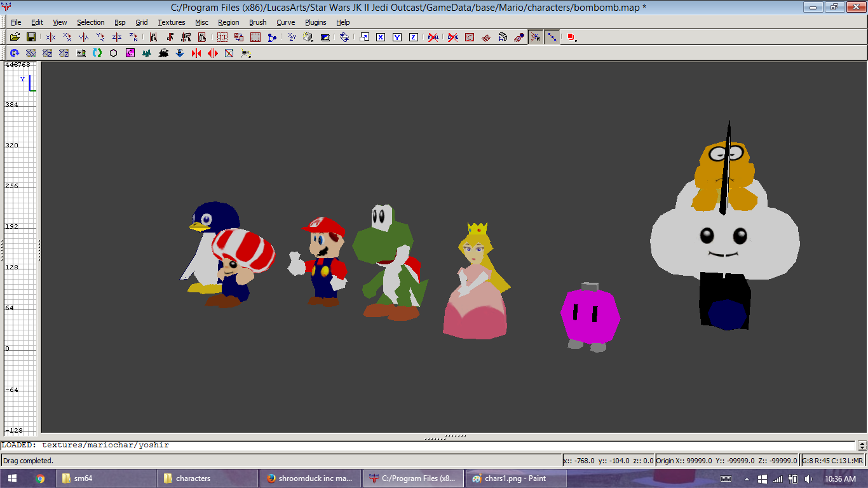Toggle the cubic clipping arrows button
868x488 pixels.
pos(344,37)
